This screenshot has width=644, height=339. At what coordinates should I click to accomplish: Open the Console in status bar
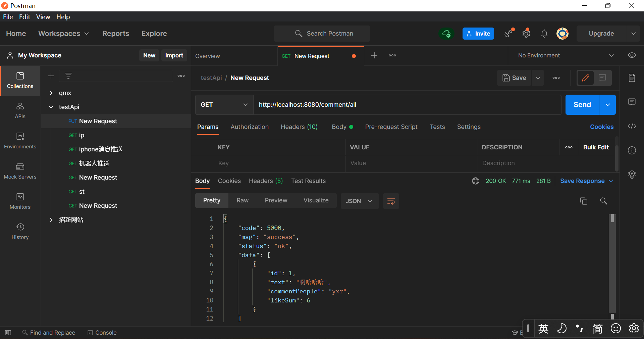(x=102, y=333)
